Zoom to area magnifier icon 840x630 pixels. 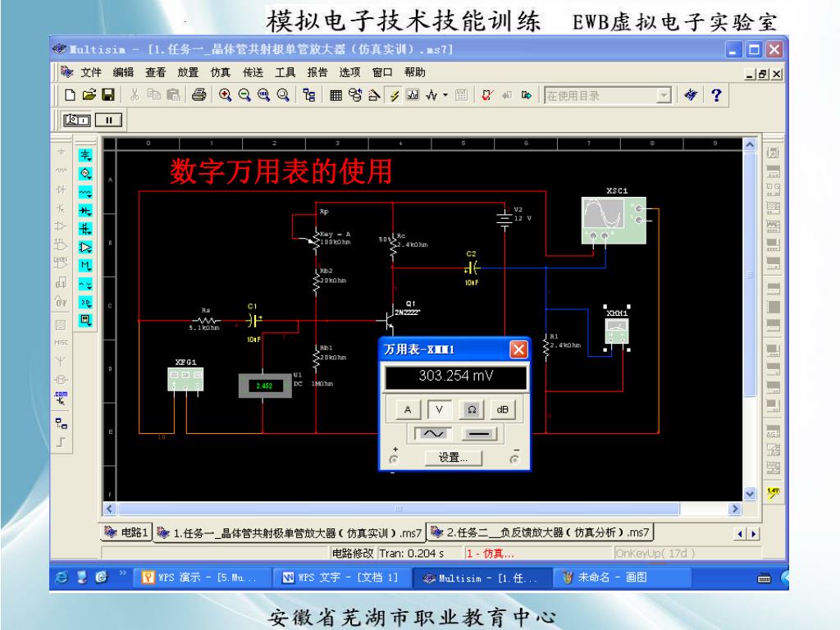[263, 95]
